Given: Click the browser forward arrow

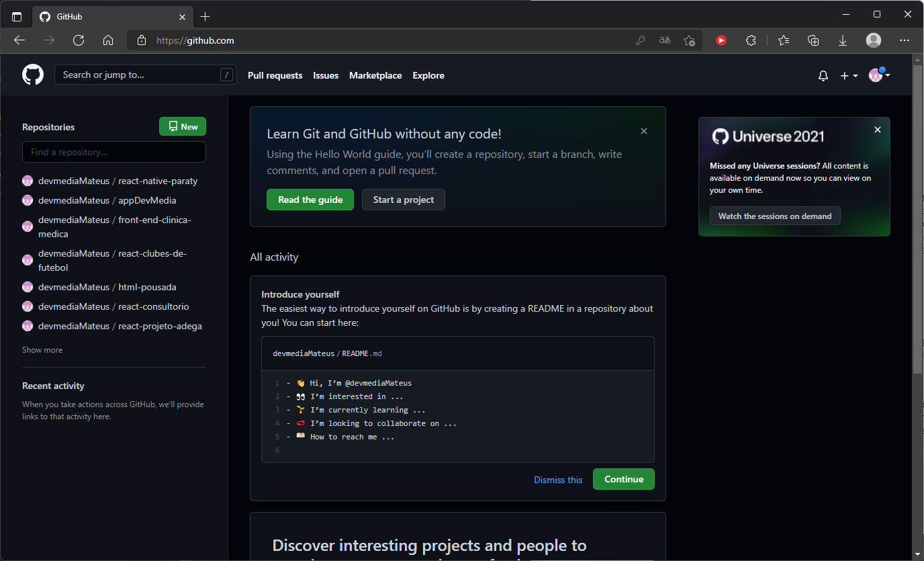Looking at the screenshot, I should point(49,40).
